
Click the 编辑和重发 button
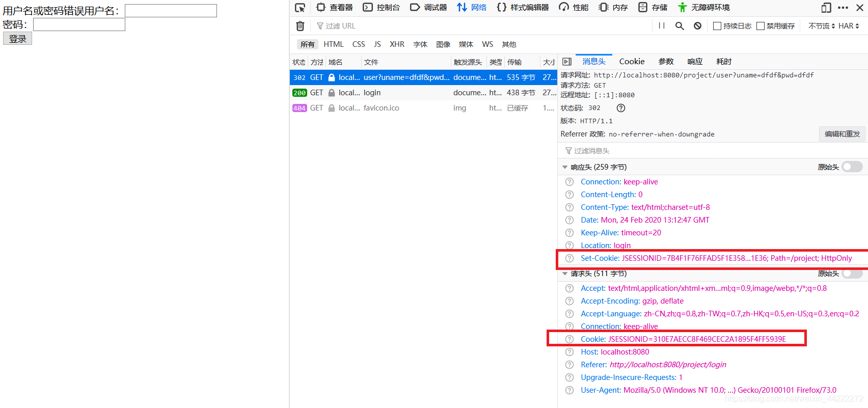pos(842,134)
